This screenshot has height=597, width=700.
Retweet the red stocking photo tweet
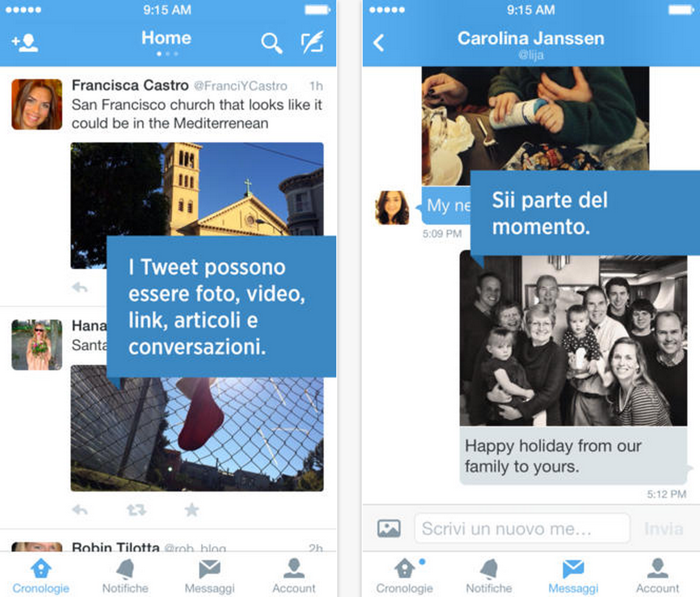coord(136,510)
